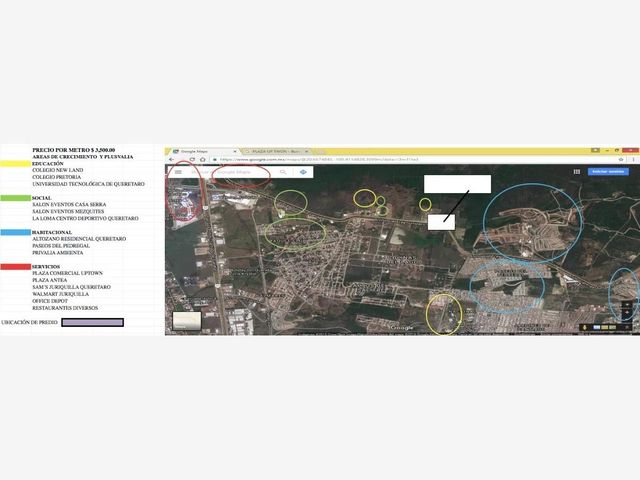Viewport: 640px width, 480px height.
Task: Focus the Google Maps search field
Action: (233, 172)
